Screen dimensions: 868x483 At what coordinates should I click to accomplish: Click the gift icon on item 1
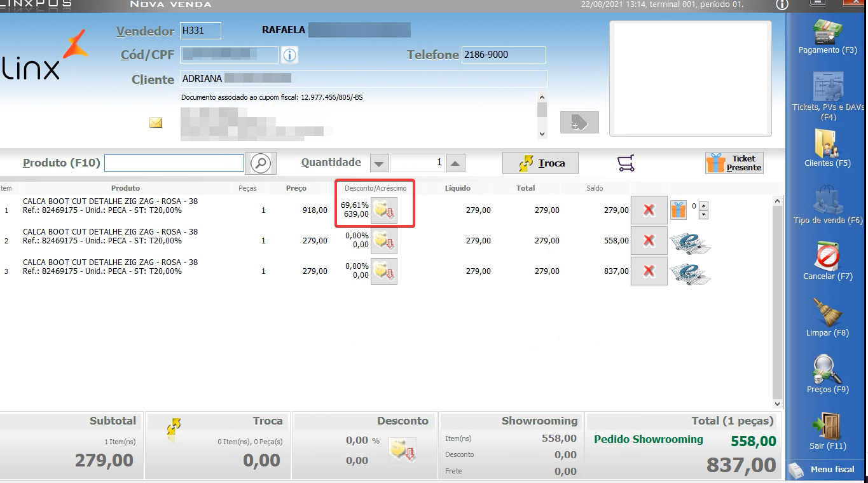(679, 210)
